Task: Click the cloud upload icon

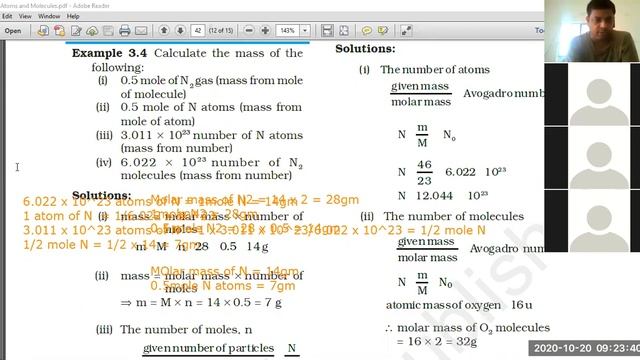Action: (92, 31)
